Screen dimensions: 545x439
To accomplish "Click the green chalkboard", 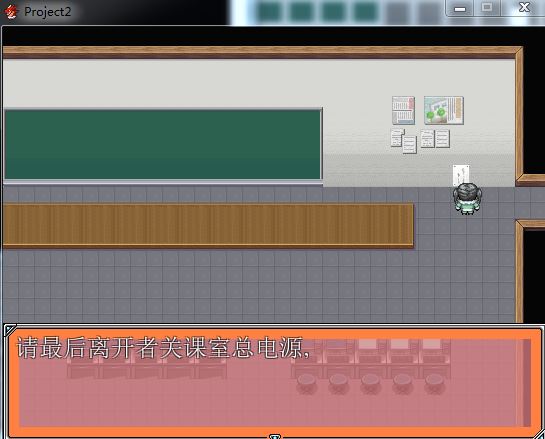I will 163,145.
